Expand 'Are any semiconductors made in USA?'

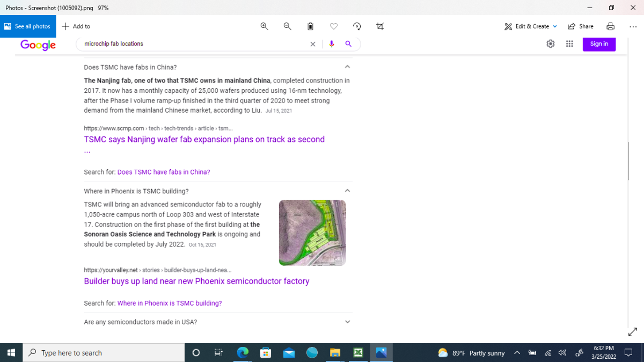click(x=218, y=322)
